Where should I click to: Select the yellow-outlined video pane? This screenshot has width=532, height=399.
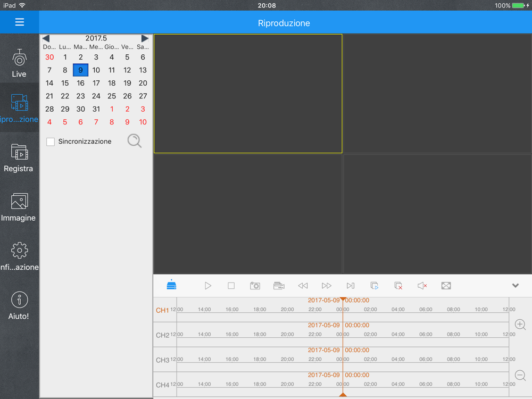click(248, 94)
